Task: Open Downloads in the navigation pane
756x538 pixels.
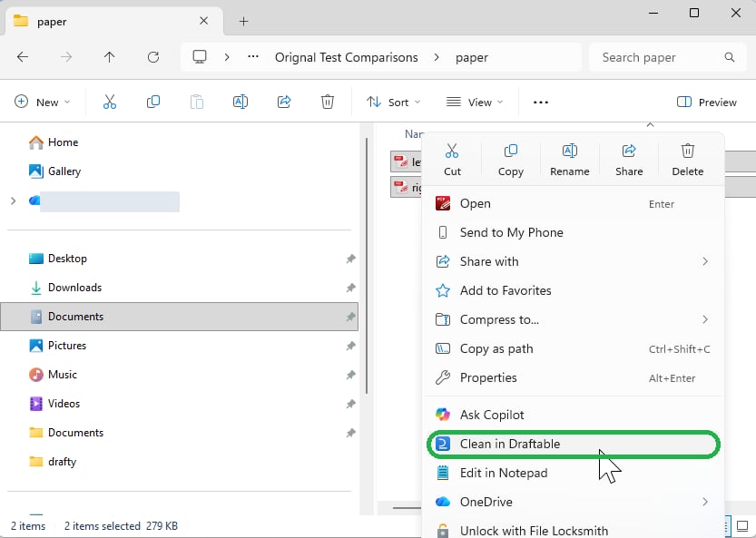Action: tap(65, 288)
